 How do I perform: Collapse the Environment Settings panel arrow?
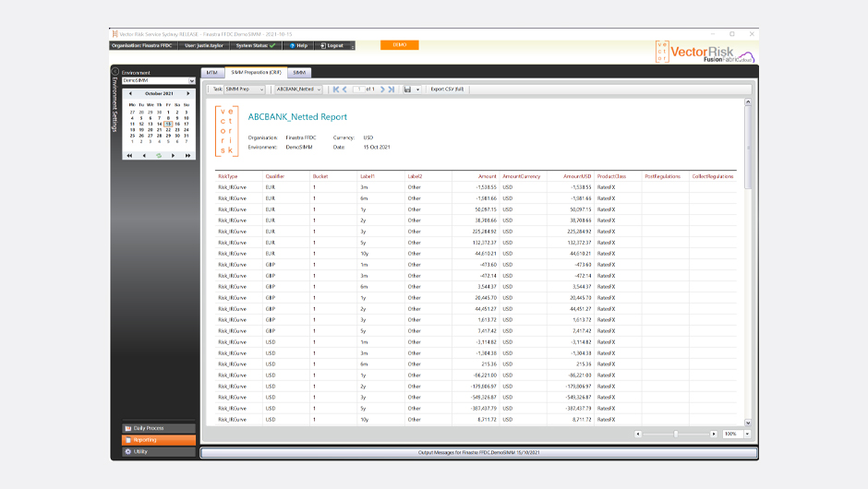tap(115, 71)
